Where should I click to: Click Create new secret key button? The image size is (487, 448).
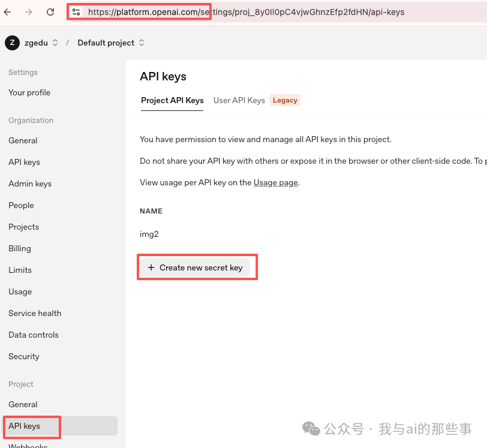(x=195, y=267)
